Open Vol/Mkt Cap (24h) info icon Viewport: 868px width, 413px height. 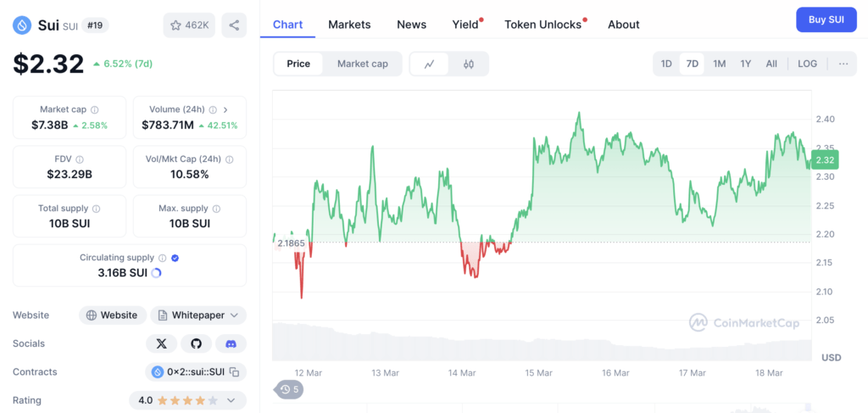(229, 159)
